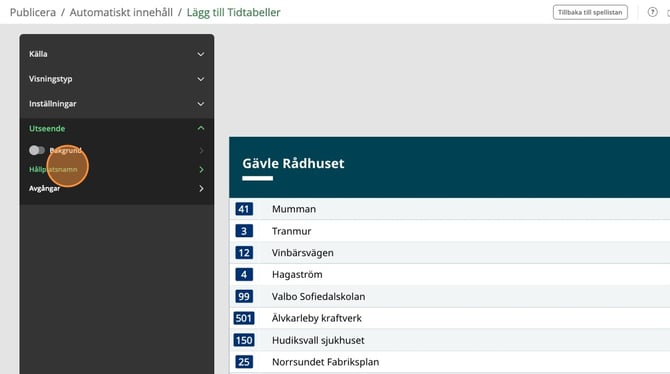Viewport: 670px width, 374px height.
Task: Open Hållplatsnamn sub-item
Action: (53, 169)
